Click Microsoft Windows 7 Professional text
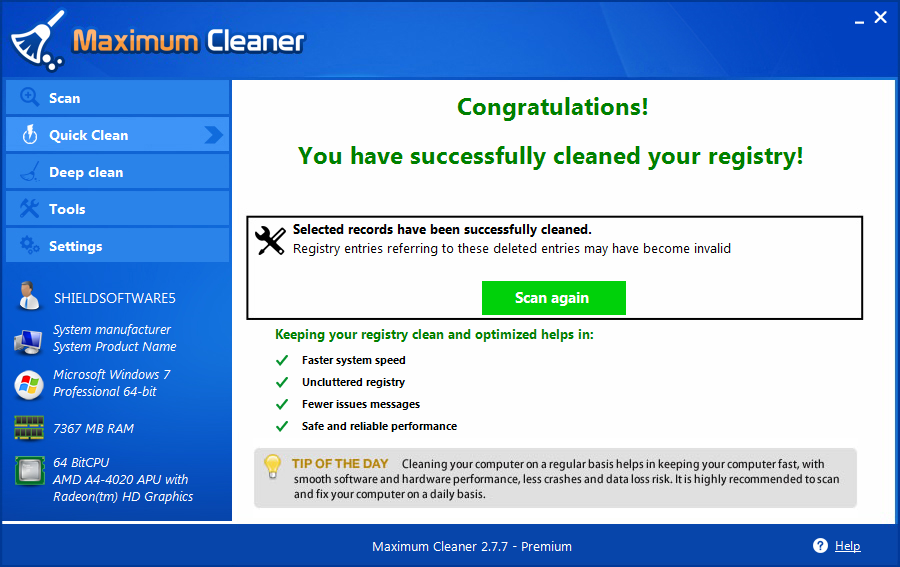Screen dimensions: 900x567 pos(112,383)
